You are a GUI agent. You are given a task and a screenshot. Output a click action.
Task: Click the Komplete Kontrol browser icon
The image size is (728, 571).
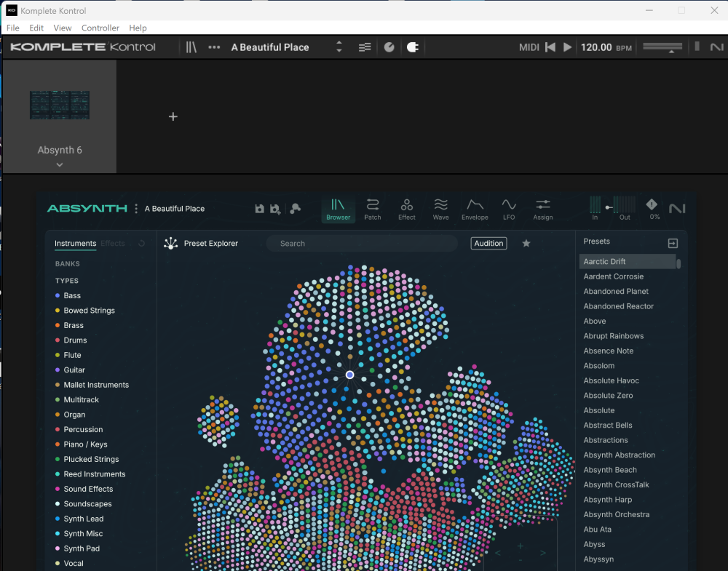pyautogui.click(x=191, y=47)
